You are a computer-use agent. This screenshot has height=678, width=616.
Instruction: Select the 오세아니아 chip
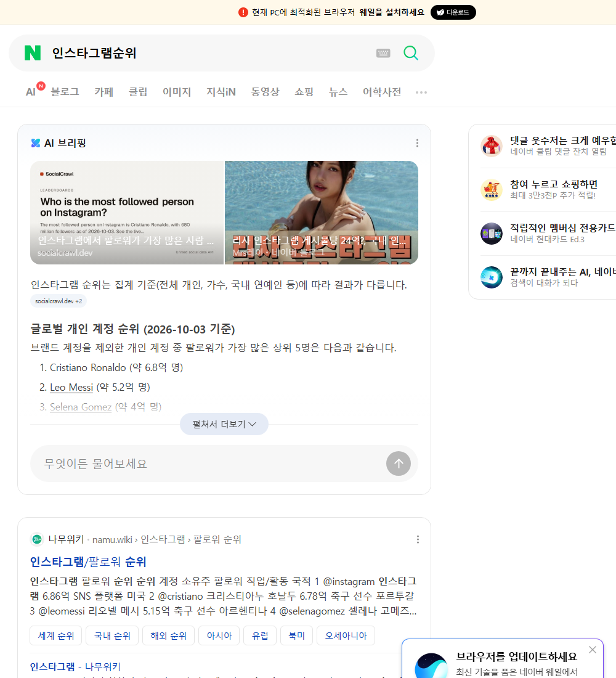(x=346, y=635)
